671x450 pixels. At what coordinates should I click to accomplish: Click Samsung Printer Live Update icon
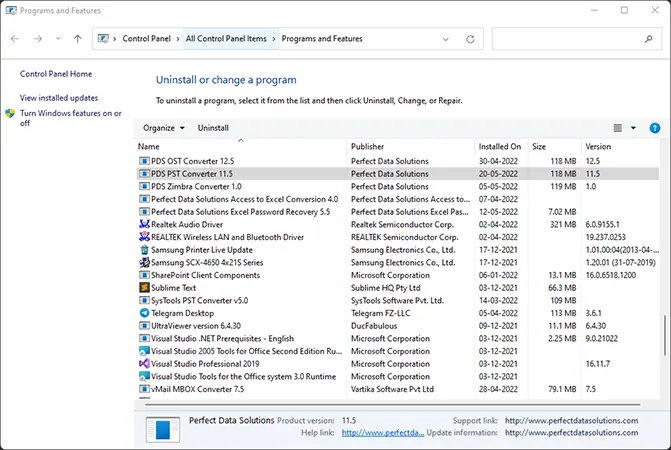(144, 250)
